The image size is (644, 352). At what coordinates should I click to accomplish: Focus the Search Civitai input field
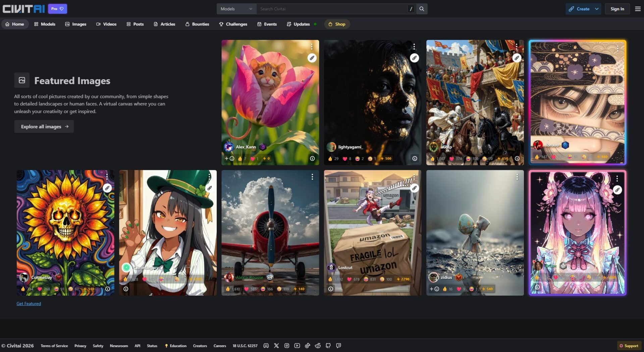point(332,9)
